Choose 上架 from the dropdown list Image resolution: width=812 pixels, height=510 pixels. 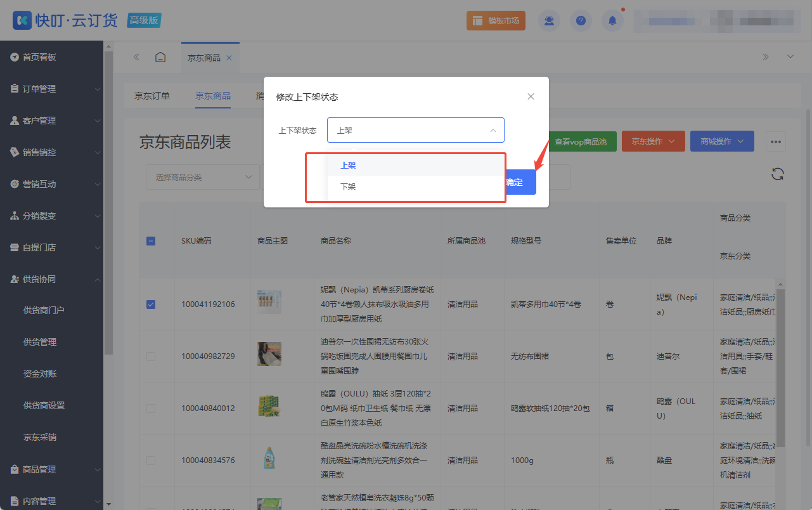pos(416,165)
